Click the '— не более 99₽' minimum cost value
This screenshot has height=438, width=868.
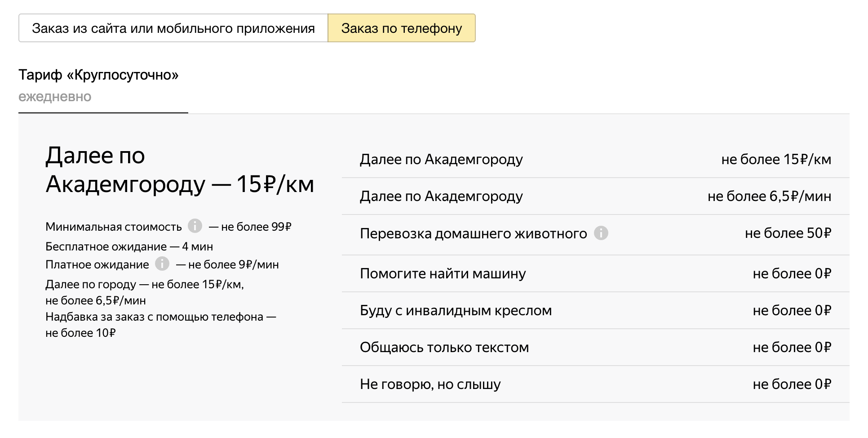tap(250, 227)
